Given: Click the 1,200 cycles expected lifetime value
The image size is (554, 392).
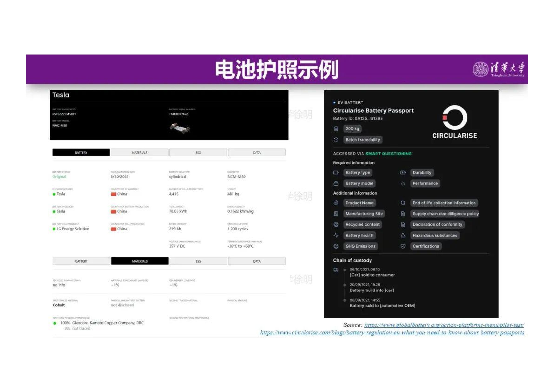Looking at the screenshot, I should [238, 229].
